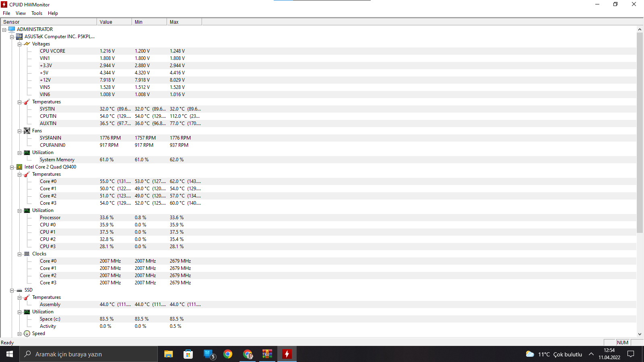Viewport: 644px width, 362px height.
Task: Open the Windows Start menu
Action: pyautogui.click(x=10, y=354)
